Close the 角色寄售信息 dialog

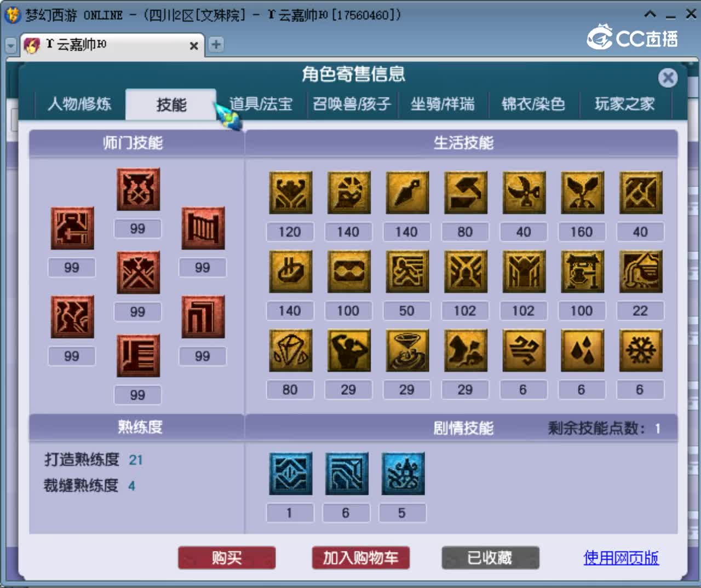[x=668, y=78]
